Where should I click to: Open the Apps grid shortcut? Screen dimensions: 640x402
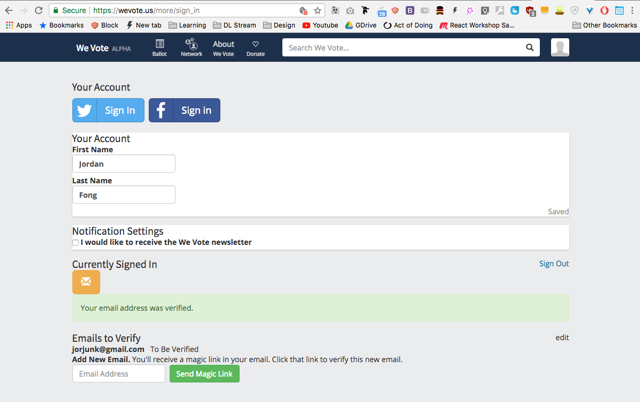(x=19, y=25)
